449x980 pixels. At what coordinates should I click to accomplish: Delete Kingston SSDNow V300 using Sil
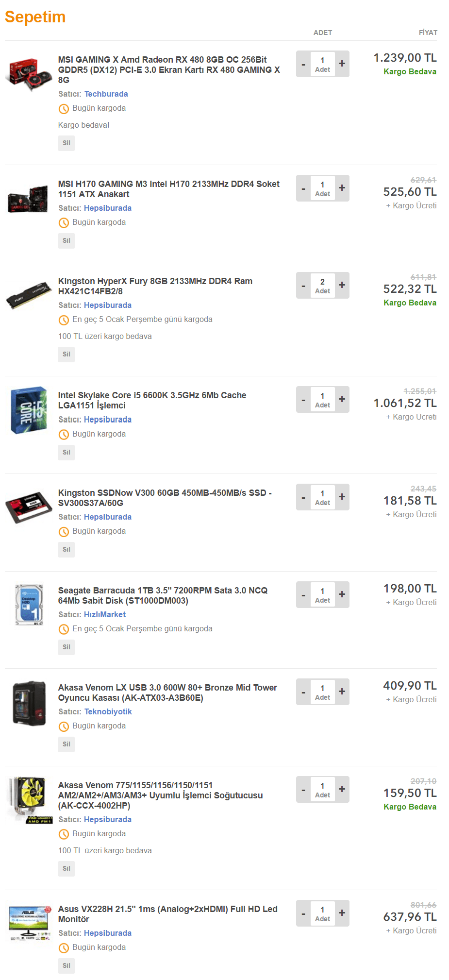coord(67,549)
